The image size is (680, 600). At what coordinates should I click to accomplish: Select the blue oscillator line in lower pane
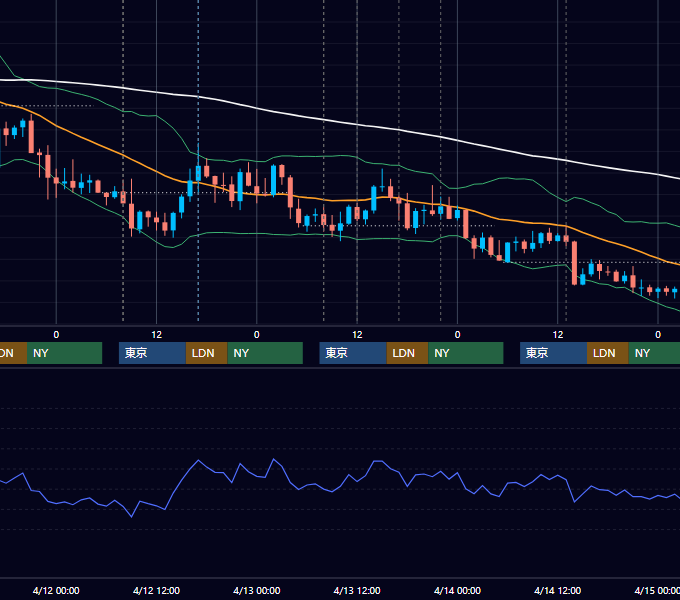340,488
